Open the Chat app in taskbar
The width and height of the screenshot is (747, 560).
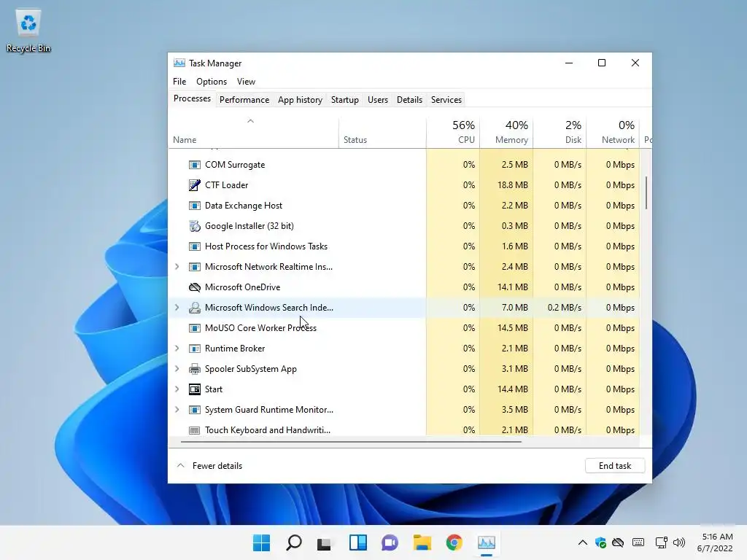390,542
